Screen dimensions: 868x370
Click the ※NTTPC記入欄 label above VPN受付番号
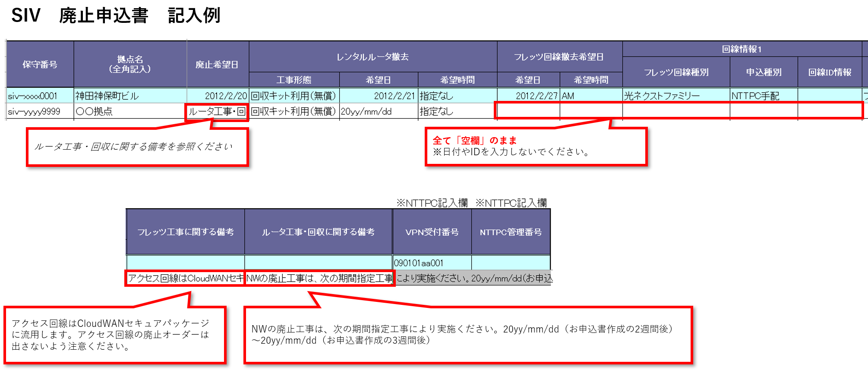point(432,203)
